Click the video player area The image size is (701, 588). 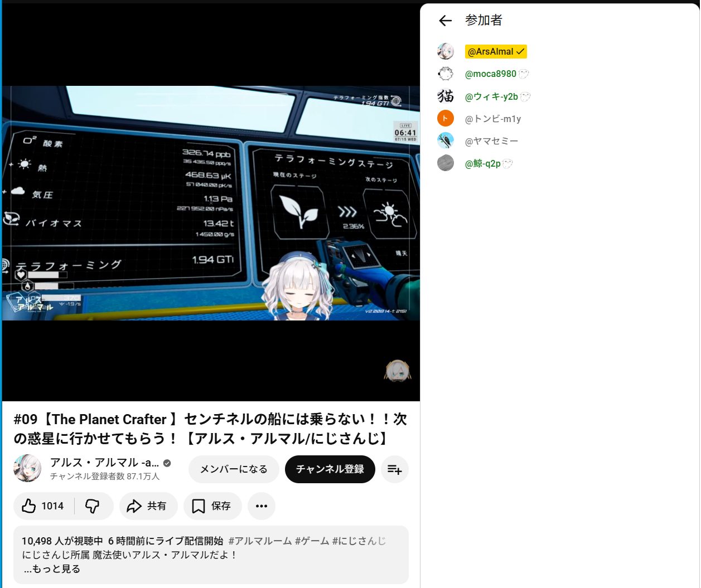point(211,203)
